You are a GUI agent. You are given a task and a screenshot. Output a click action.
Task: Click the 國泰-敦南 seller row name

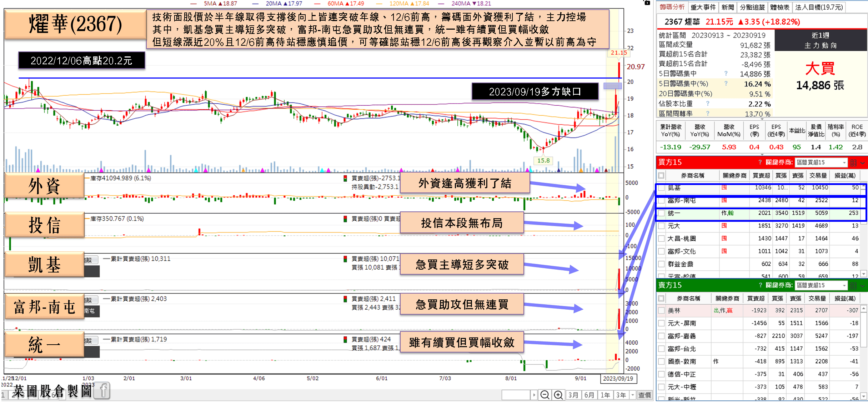(x=682, y=361)
